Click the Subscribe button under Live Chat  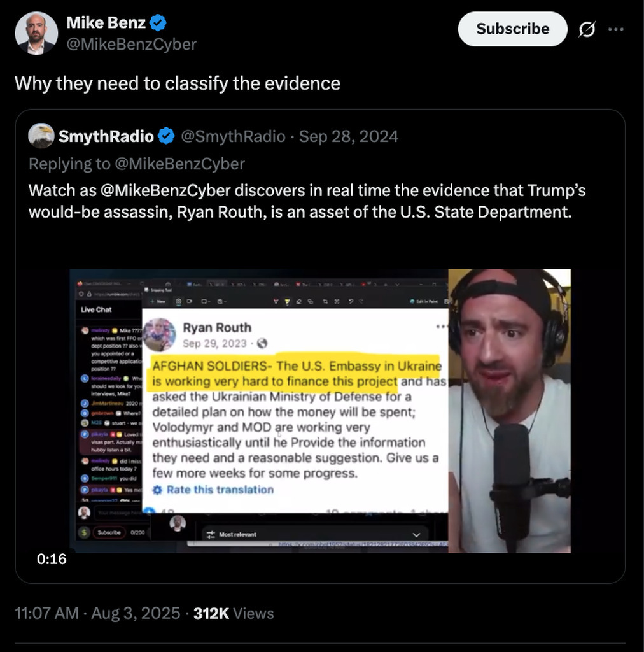[x=108, y=532]
